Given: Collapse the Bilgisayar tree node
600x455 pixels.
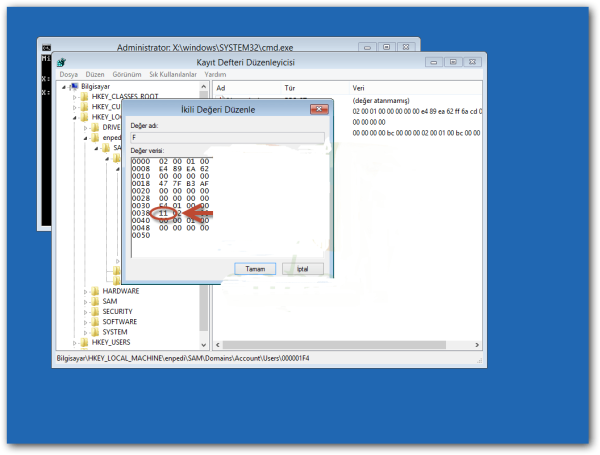Looking at the screenshot, I should [64, 87].
